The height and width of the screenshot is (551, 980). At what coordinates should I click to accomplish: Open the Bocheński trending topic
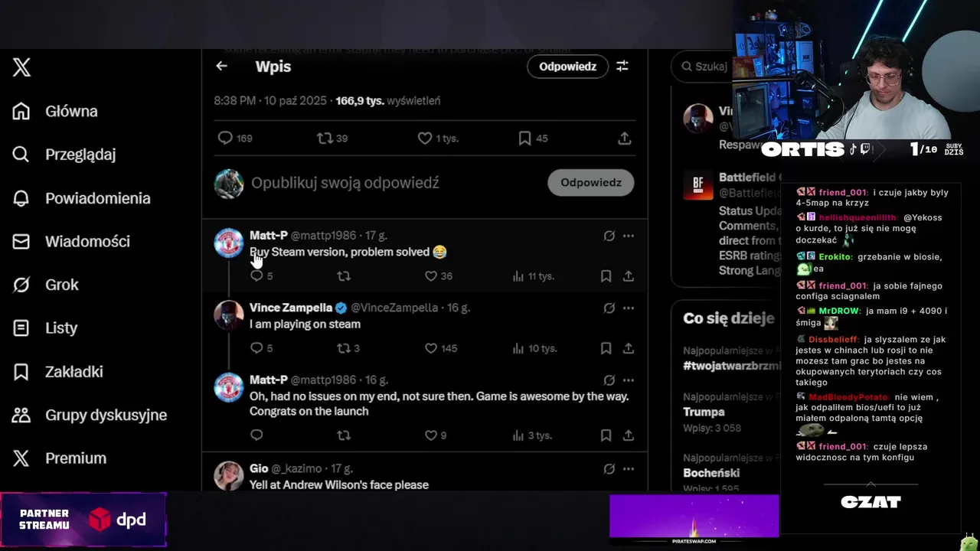(x=711, y=473)
